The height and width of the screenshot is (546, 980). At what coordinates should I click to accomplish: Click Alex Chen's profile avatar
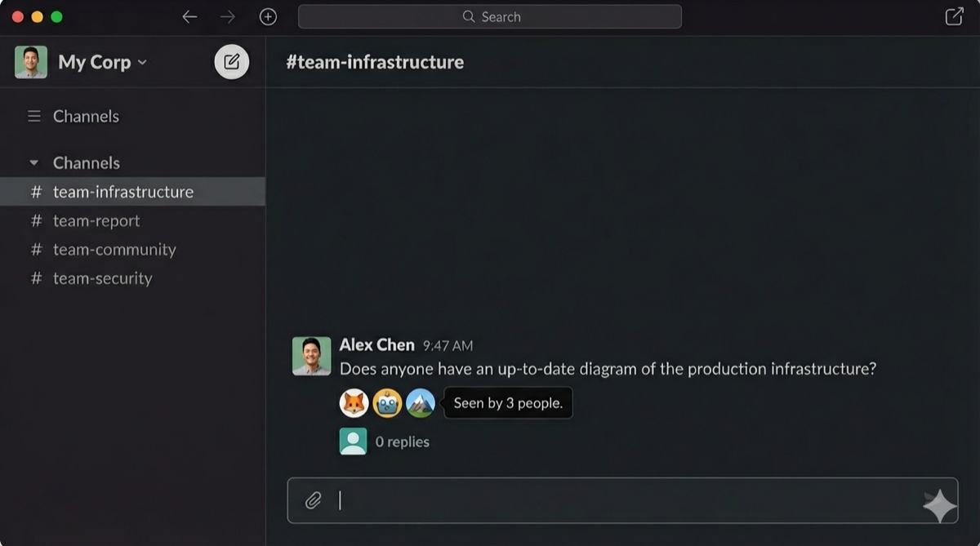click(x=311, y=356)
